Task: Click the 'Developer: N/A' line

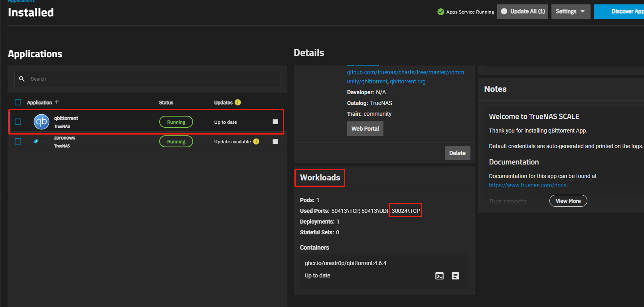Action: (x=366, y=92)
